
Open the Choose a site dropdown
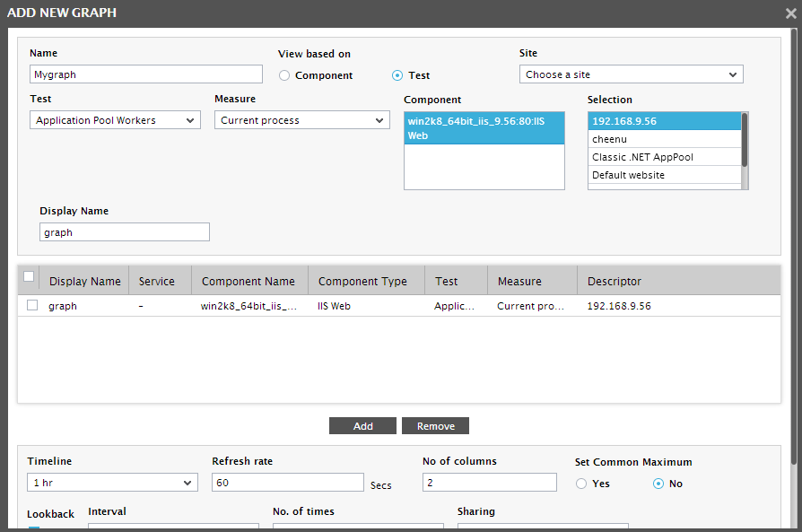(x=632, y=74)
